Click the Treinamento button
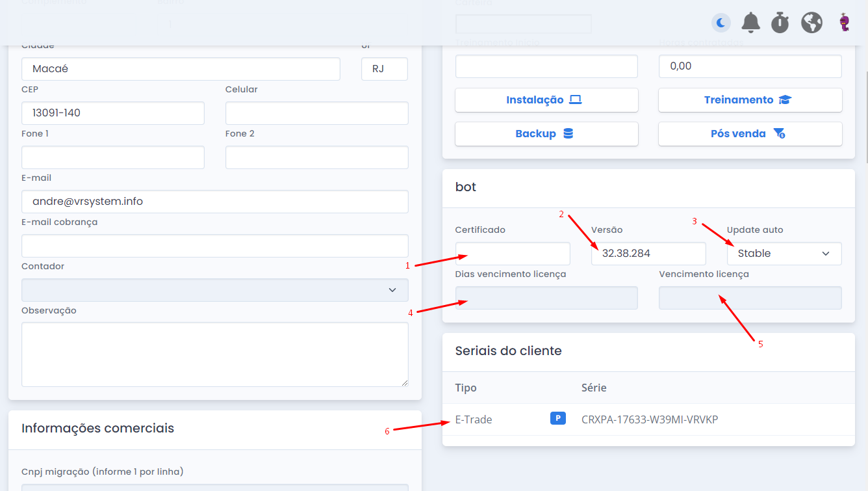The height and width of the screenshot is (491, 868). [750, 100]
